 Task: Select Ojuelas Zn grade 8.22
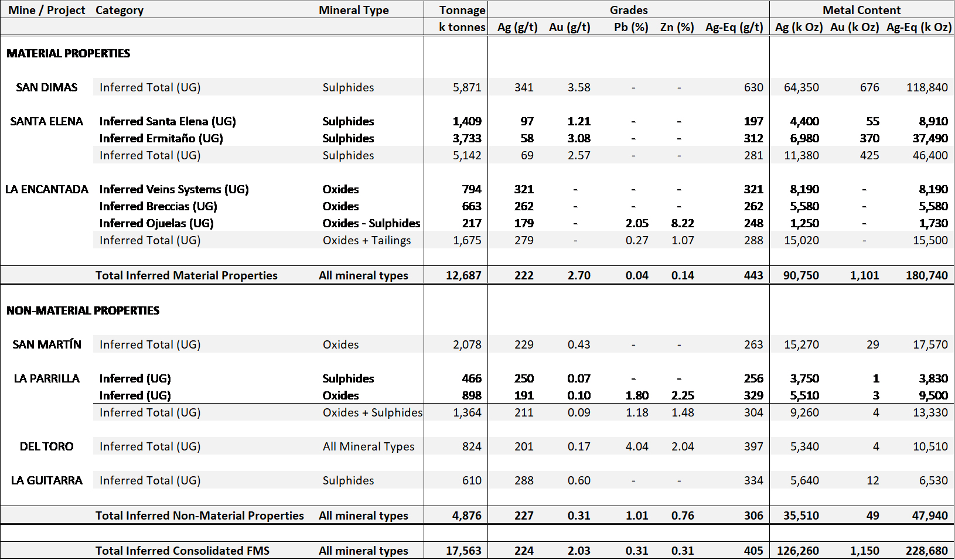pos(683,223)
